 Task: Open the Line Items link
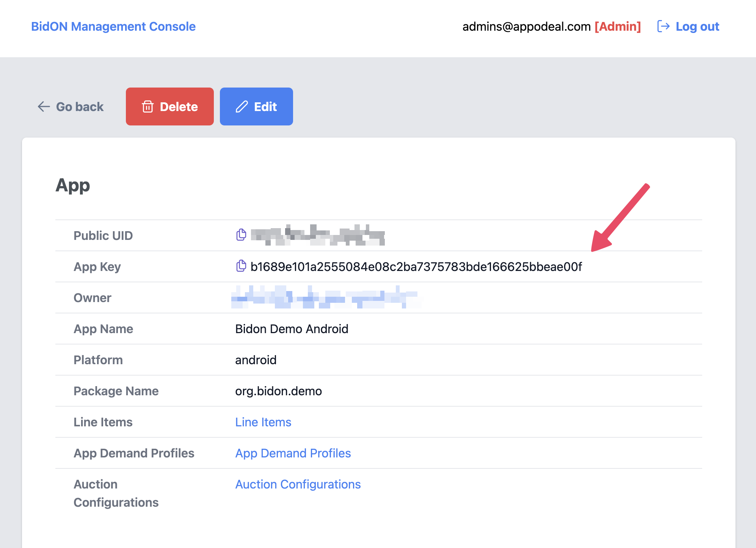(263, 422)
